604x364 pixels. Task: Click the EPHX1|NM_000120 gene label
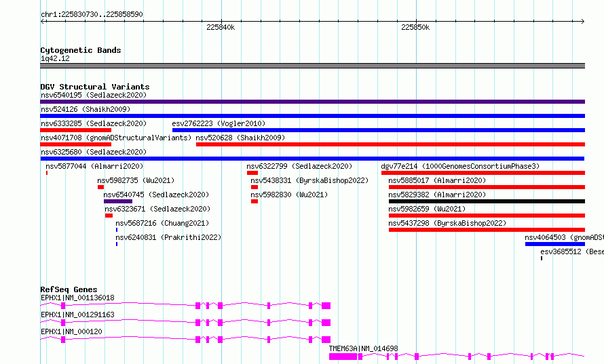[x=71, y=331]
